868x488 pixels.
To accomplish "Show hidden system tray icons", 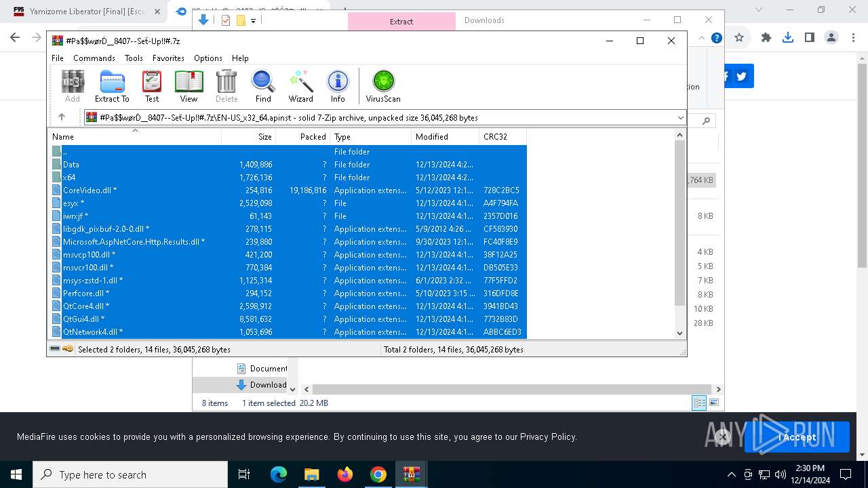I will click(731, 474).
